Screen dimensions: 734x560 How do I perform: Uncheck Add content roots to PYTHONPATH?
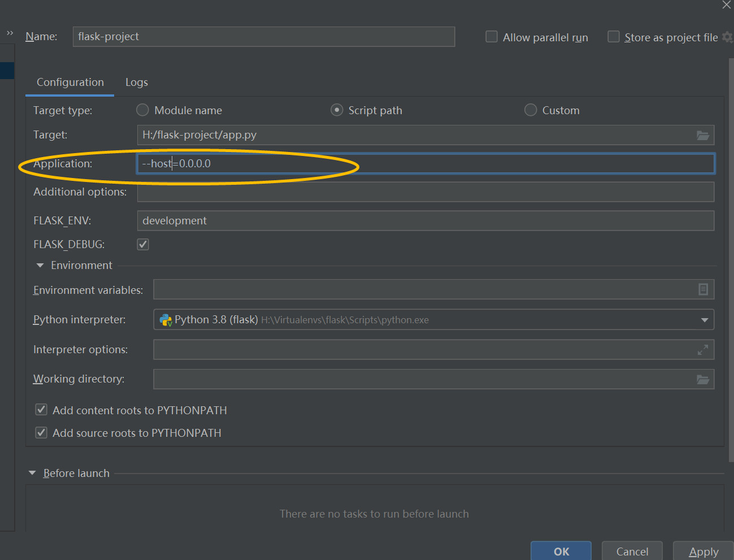click(41, 410)
